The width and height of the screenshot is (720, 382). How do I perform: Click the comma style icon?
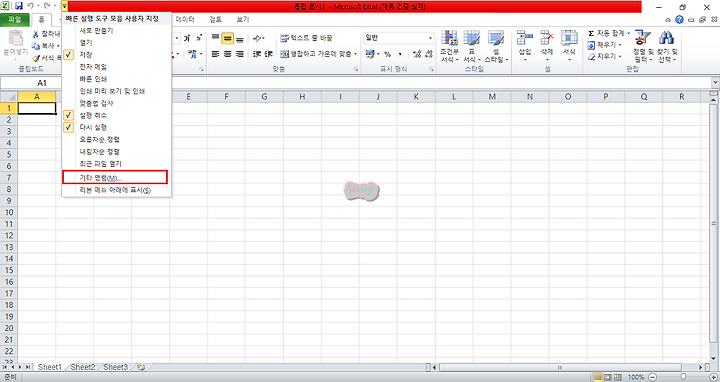[400, 54]
